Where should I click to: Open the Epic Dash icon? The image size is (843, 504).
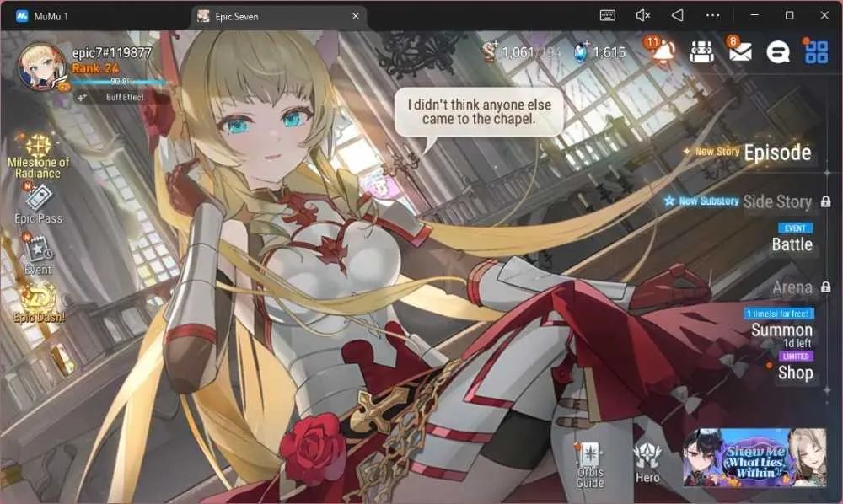pos(40,304)
